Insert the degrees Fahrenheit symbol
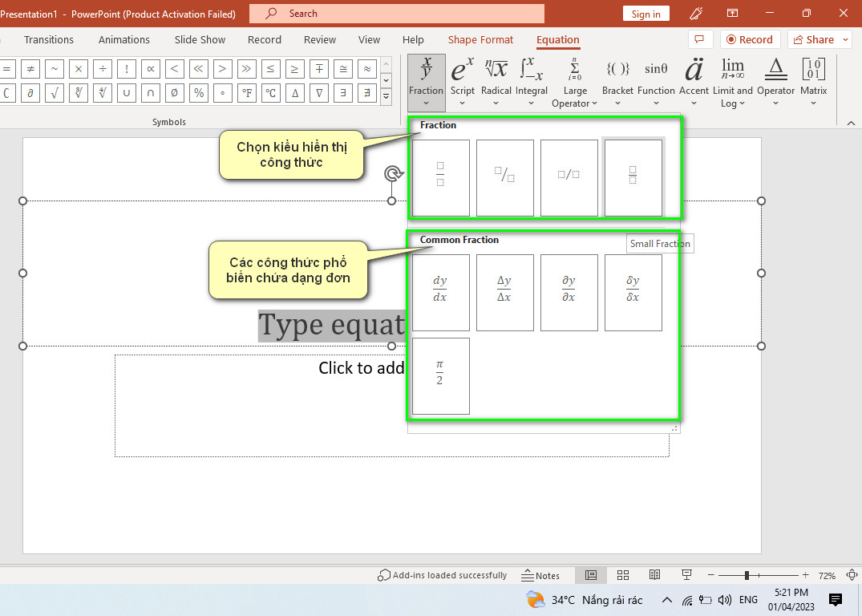Viewport: 862px width, 616px height. pyautogui.click(x=247, y=93)
